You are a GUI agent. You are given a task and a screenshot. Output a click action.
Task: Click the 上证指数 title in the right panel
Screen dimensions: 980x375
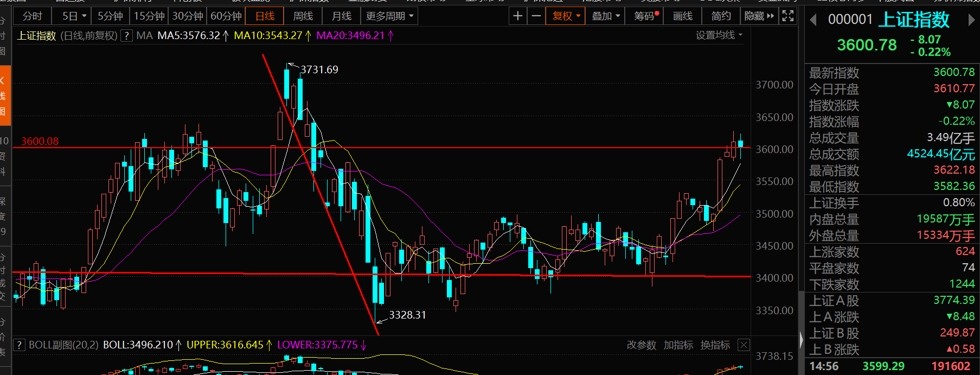point(914,20)
